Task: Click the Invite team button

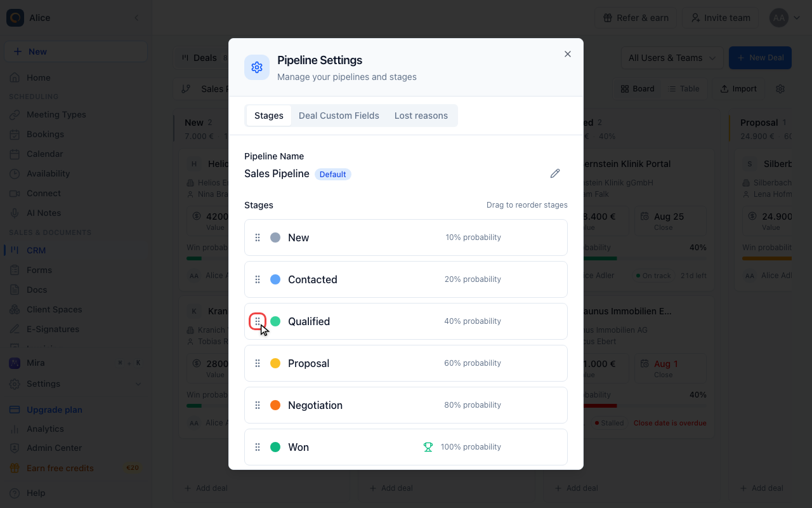Action: pos(721,18)
